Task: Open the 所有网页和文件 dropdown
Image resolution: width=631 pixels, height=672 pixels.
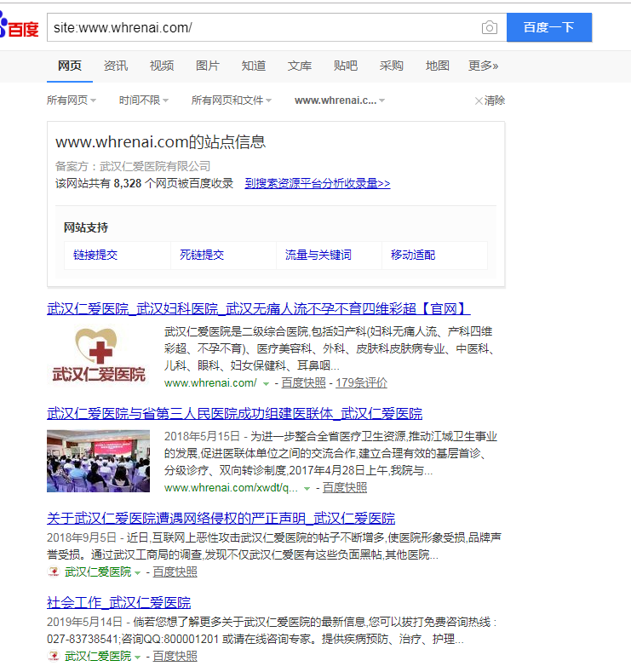Action: click(x=232, y=101)
